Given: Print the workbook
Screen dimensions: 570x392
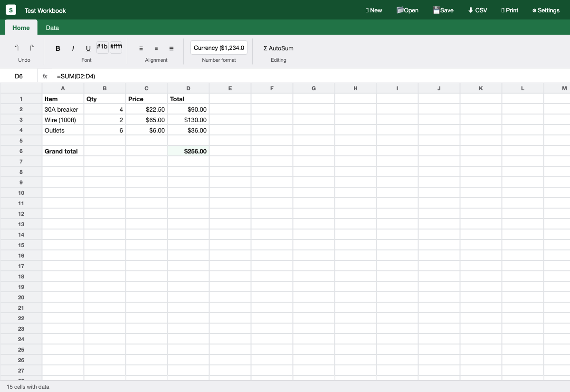Looking at the screenshot, I should tap(510, 10).
